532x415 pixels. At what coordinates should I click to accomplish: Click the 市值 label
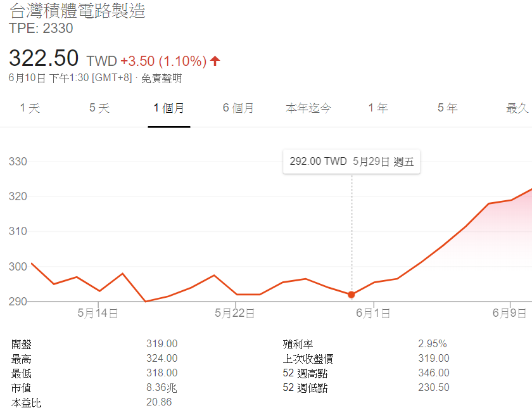(21, 388)
